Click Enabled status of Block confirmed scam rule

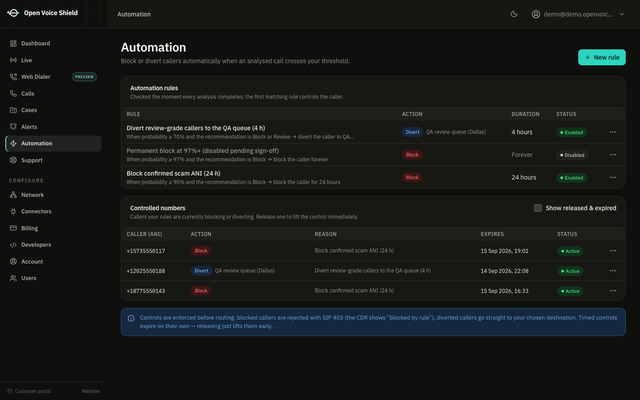coord(571,178)
